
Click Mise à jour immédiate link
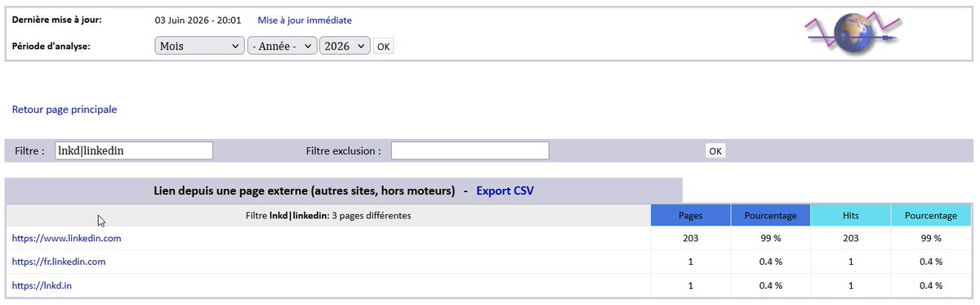305,20
